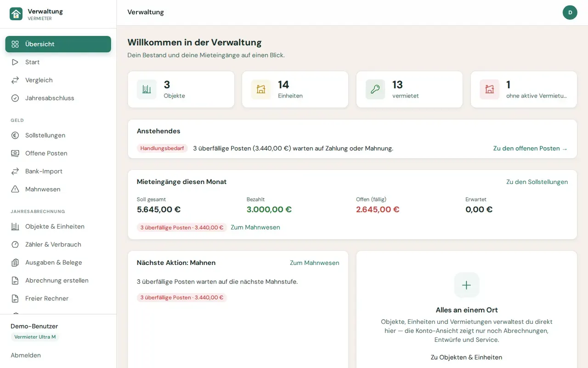Click Zum Mahnwesen in Nächste Aktion card
The height and width of the screenshot is (368, 588).
pos(315,263)
